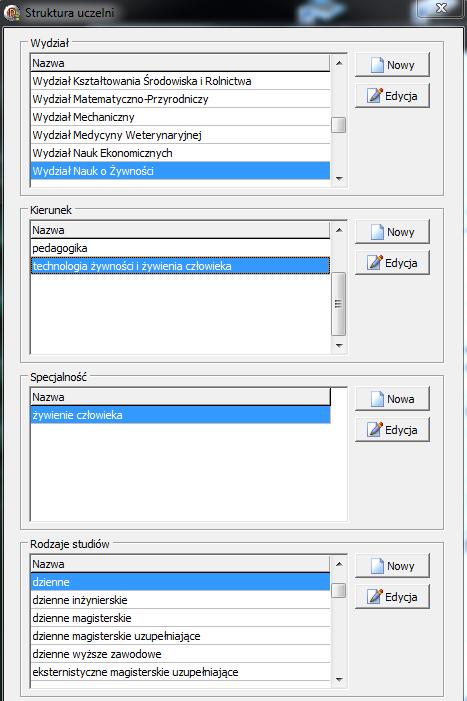Click the Nowy button in the Wydział section
467x701 pixels.
[x=392, y=65]
